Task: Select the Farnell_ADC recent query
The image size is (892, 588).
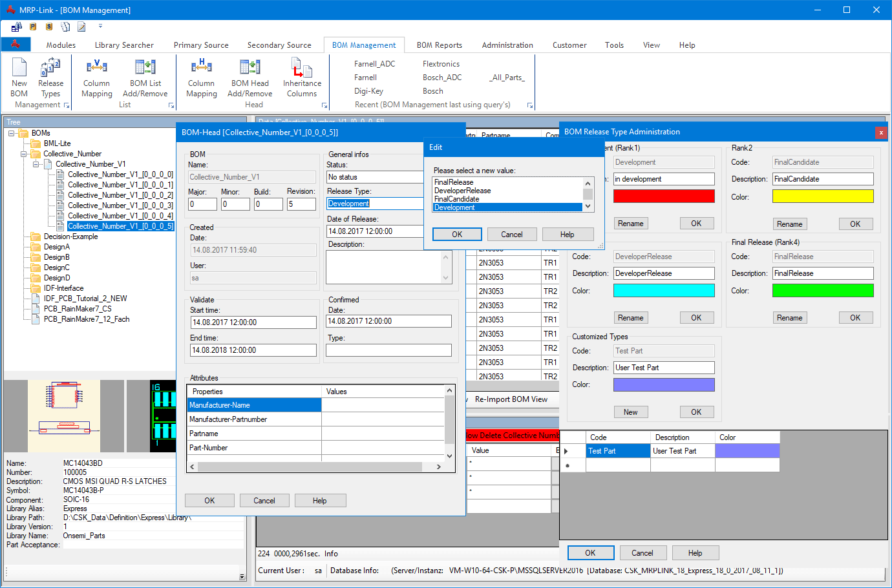Action: pos(374,64)
